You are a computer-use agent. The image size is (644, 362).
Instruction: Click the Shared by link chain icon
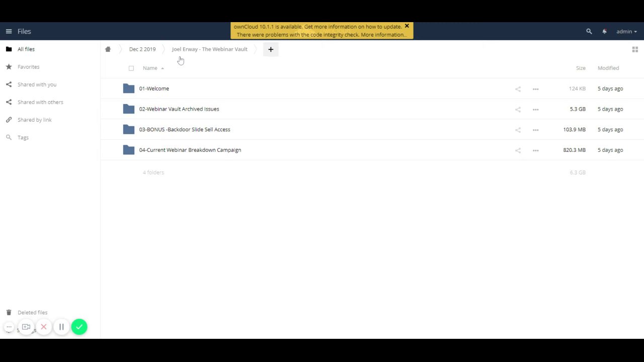[9, 120]
